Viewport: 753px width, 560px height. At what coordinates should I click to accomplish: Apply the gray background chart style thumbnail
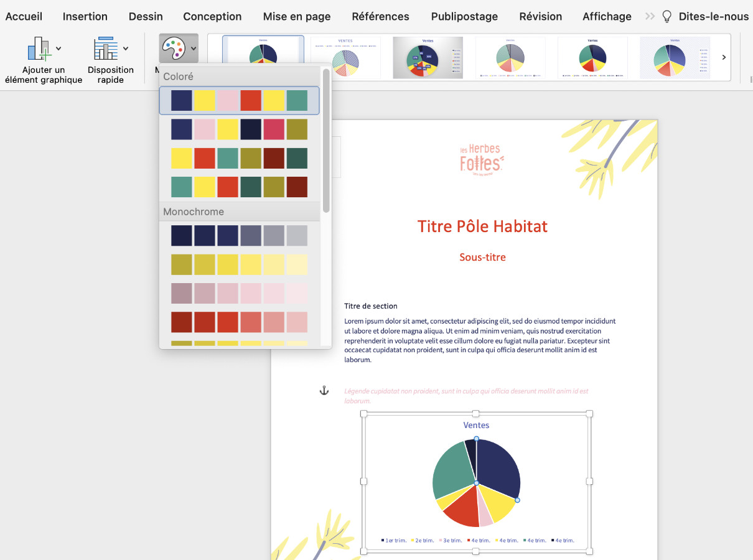(428, 57)
